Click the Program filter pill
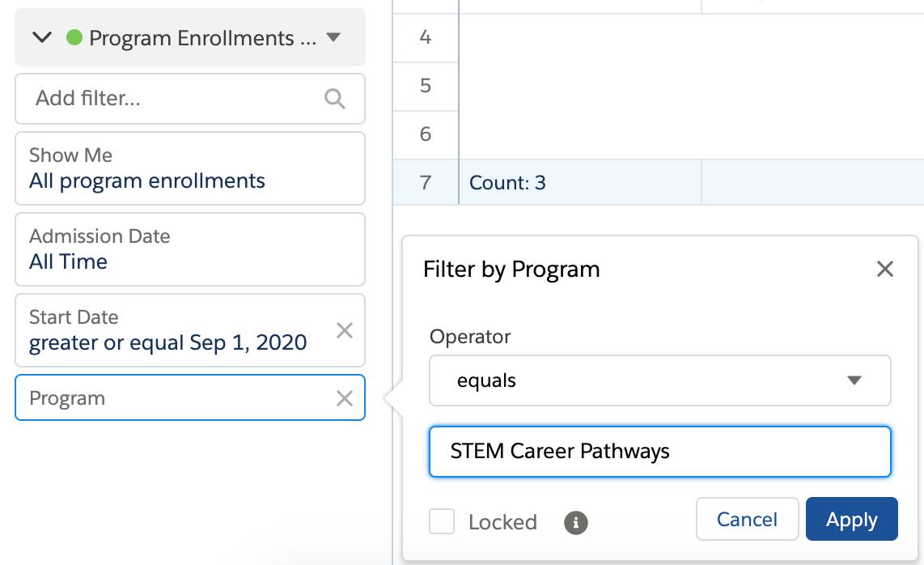Viewport: 924px width, 565px height. (x=162, y=397)
